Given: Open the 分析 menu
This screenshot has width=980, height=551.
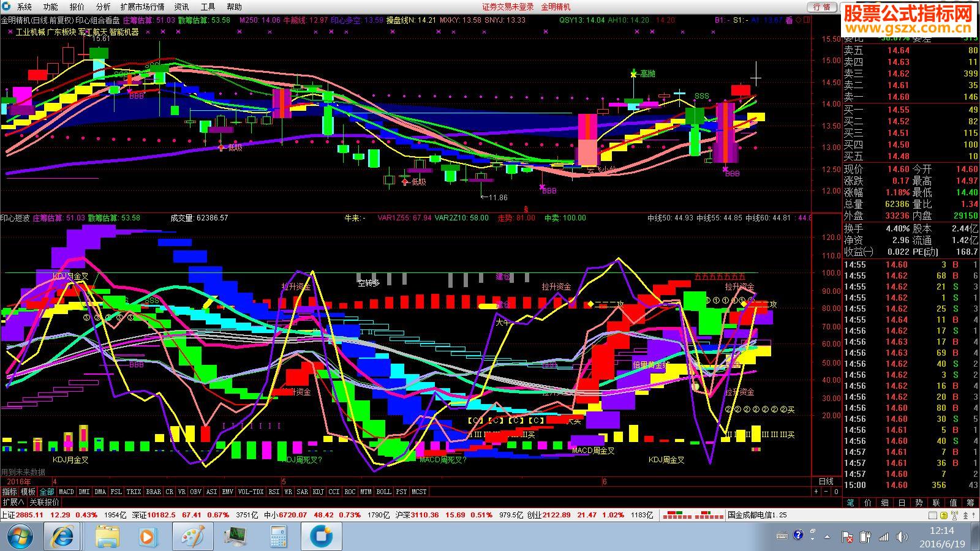Looking at the screenshot, I should point(103,7).
